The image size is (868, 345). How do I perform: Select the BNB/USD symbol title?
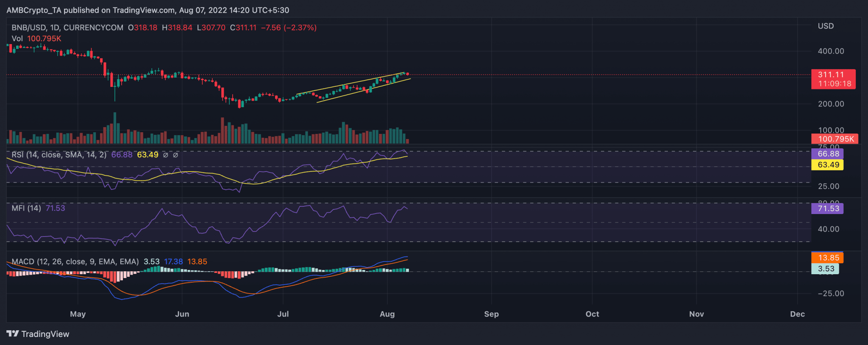(x=67, y=28)
